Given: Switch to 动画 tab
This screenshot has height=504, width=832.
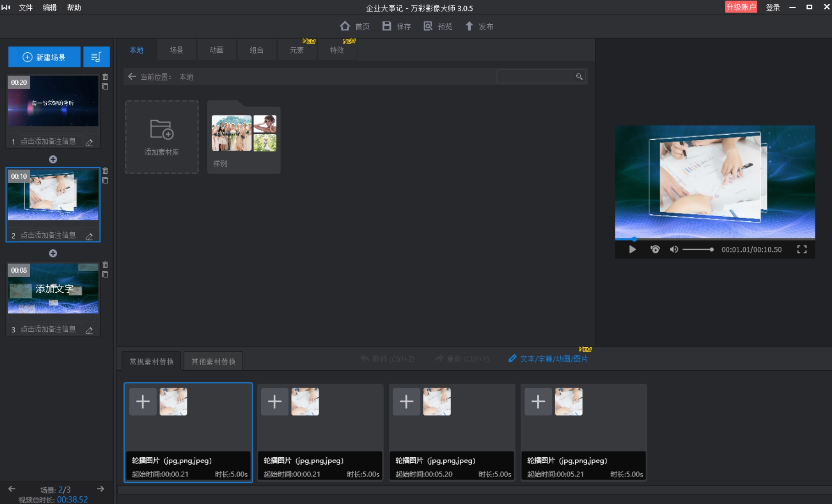Looking at the screenshot, I should [x=217, y=50].
